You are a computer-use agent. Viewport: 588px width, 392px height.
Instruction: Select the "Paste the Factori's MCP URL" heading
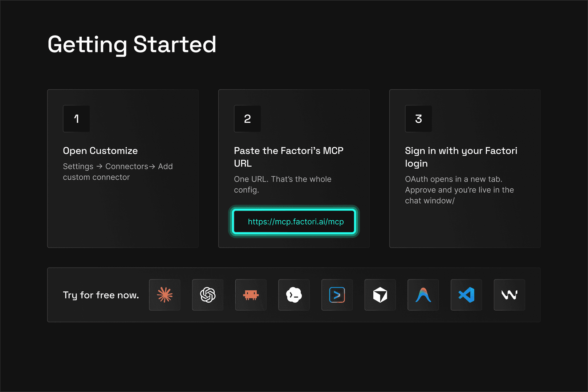(x=289, y=157)
